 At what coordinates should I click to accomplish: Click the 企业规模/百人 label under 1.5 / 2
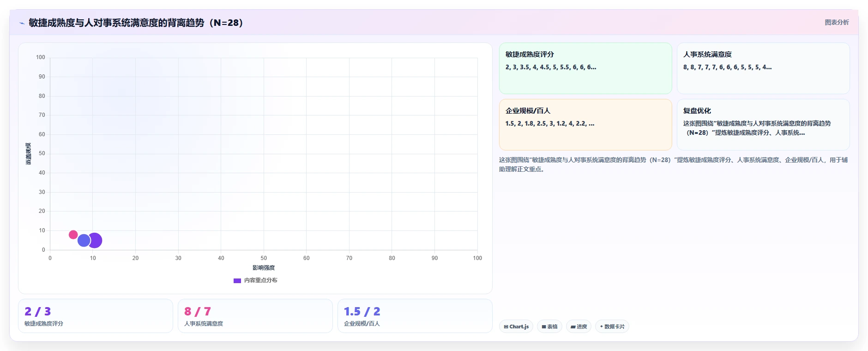point(362,324)
